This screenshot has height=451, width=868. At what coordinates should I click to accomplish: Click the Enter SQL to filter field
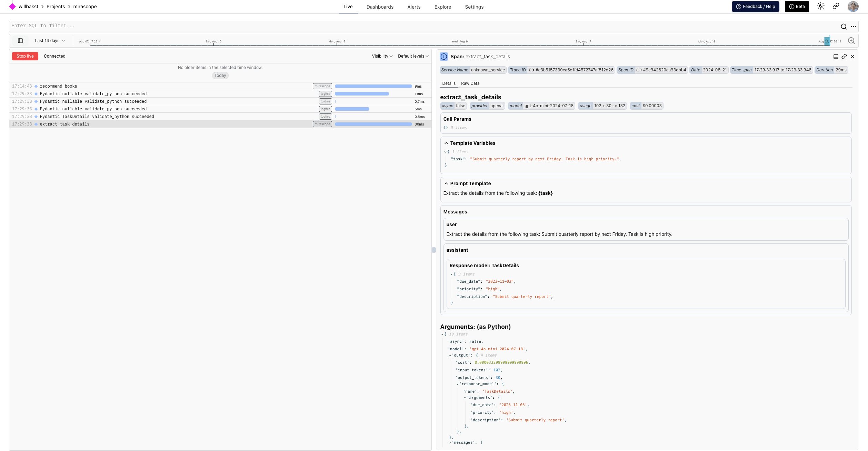pyautogui.click(x=414, y=26)
